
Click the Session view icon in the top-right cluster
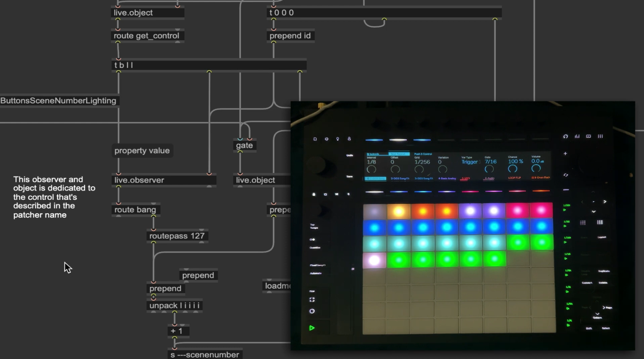pyautogui.click(x=588, y=136)
